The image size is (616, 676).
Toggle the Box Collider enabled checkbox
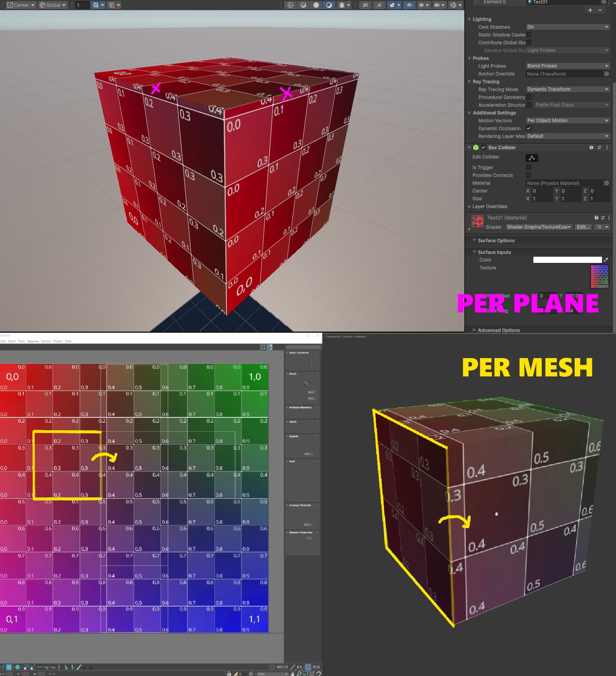tap(483, 147)
